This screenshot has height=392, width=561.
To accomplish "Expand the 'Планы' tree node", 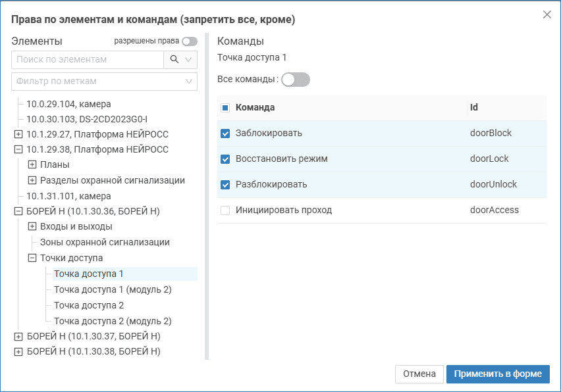I will click(x=32, y=164).
